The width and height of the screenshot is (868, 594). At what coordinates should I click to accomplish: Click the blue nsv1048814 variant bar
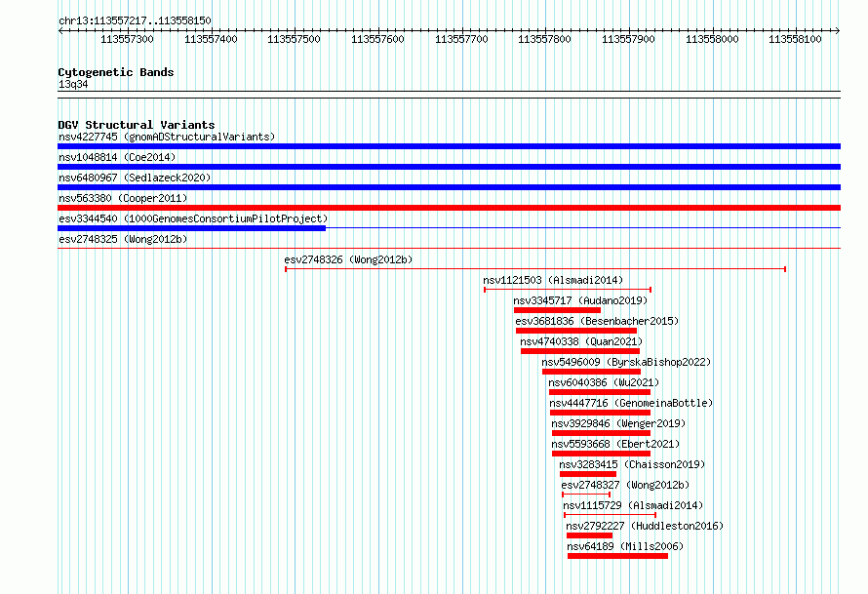pyautogui.click(x=449, y=167)
